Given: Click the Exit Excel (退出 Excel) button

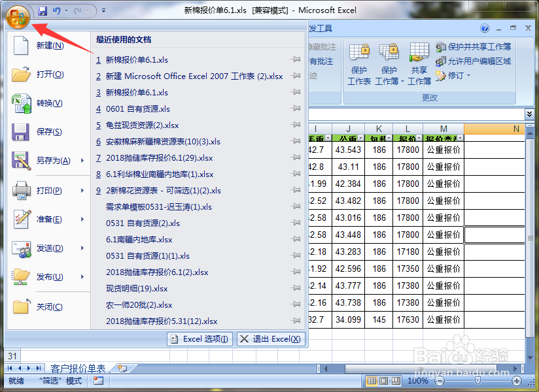Looking at the screenshot, I should pyautogui.click(x=271, y=339).
